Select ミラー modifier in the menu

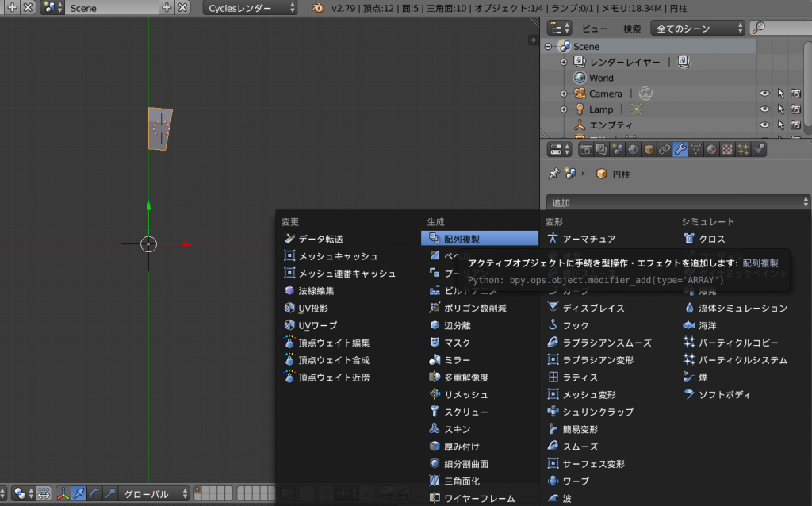click(x=457, y=360)
